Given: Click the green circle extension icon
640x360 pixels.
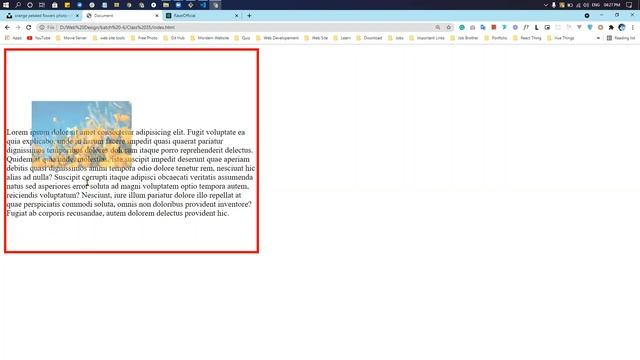Looking at the screenshot, I should tap(462, 27).
